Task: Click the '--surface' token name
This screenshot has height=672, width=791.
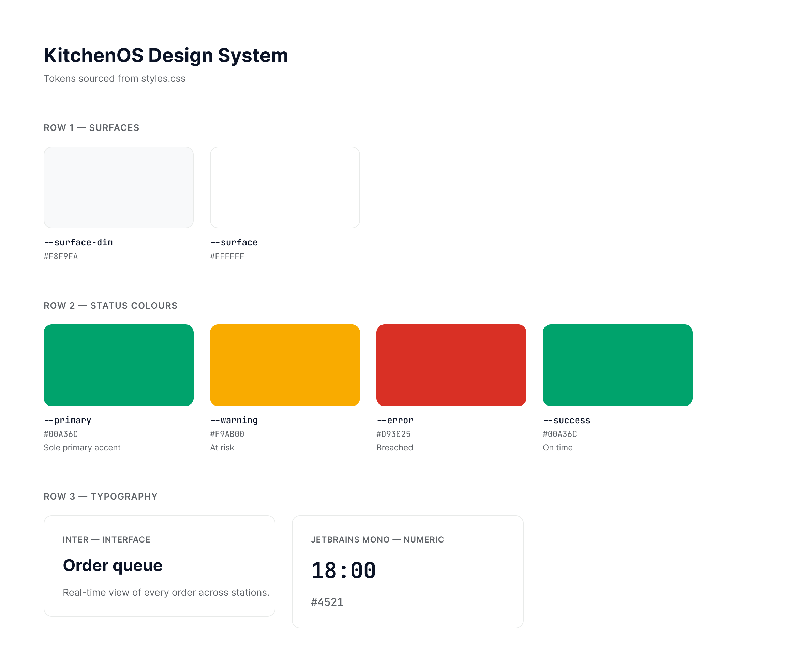Action: [x=234, y=242]
